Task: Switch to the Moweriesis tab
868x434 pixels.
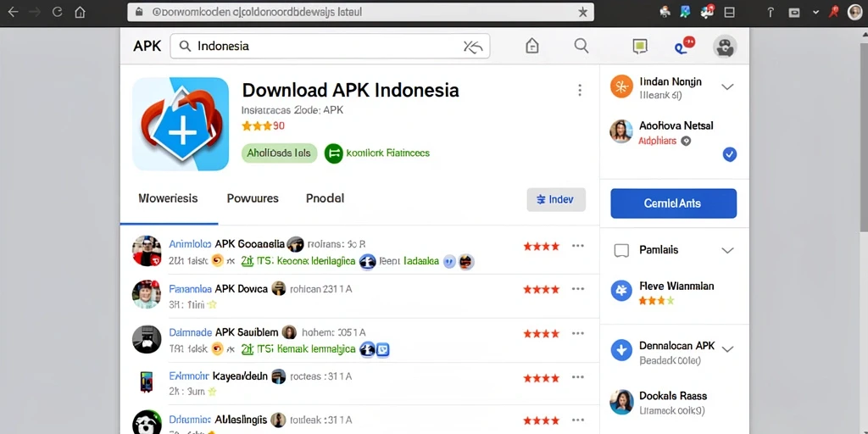Action: click(168, 198)
